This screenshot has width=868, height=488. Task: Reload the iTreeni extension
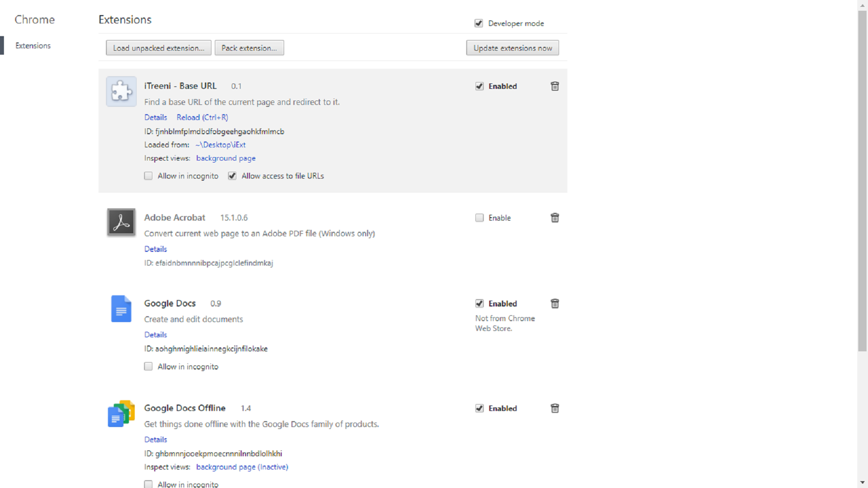202,117
